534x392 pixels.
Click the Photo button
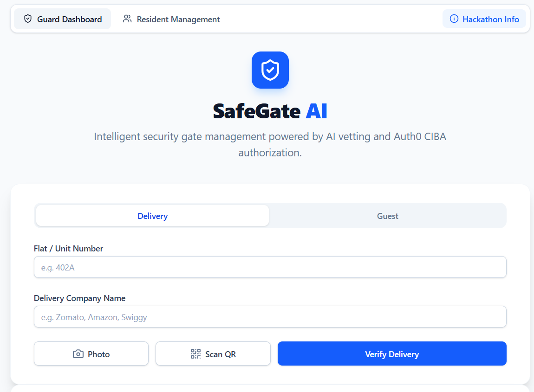91,354
